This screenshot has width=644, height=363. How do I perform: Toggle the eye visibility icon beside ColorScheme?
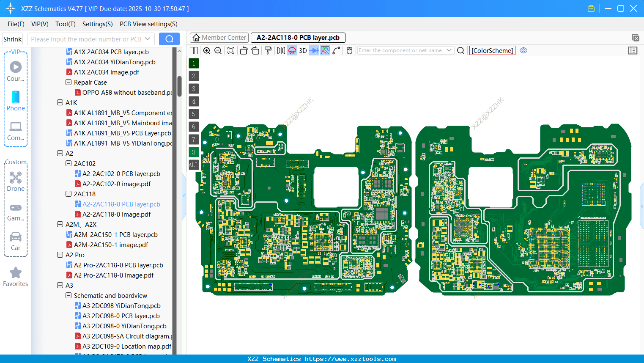[x=523, y=50]
